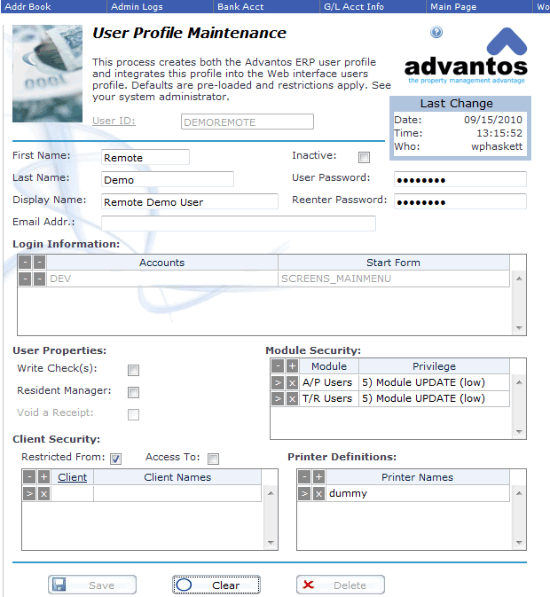Click the advantos logo
This screenshot has height=597, width=550.
coord(466,55)
